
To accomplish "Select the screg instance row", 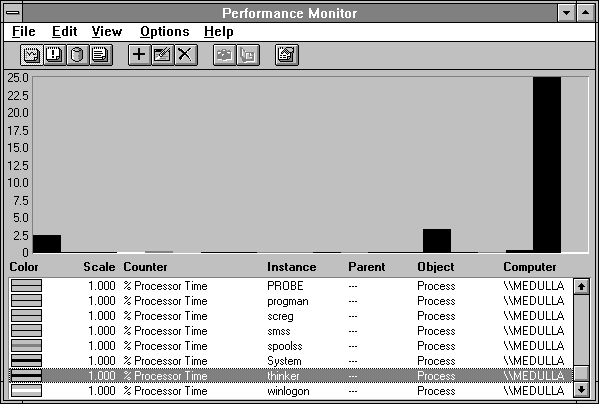I will coord(291,316).
